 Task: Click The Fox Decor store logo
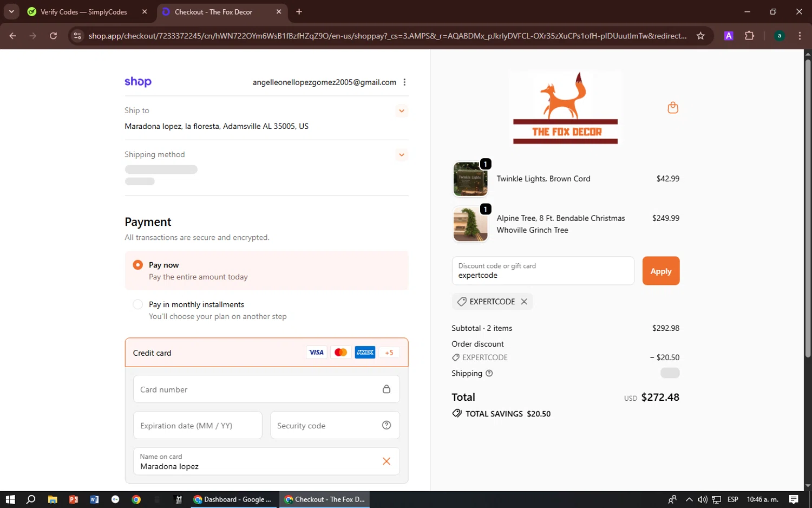[565, 108]
